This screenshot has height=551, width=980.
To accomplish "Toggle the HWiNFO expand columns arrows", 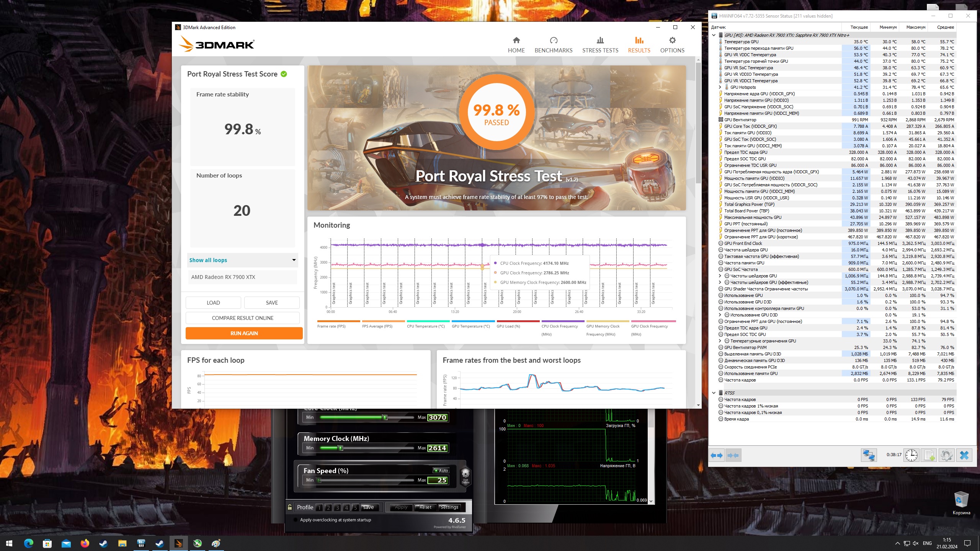I will pos(716,455).
